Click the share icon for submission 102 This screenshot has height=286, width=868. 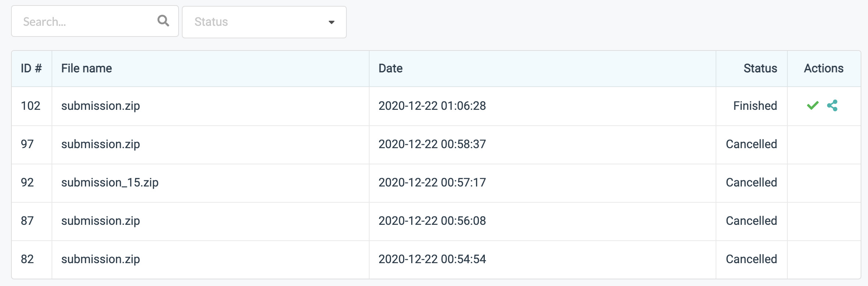(833, 106)
